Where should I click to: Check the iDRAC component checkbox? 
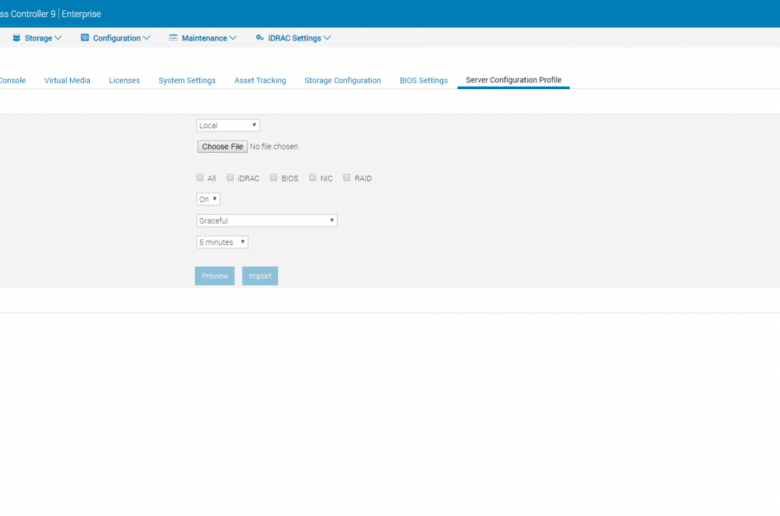[x=230, y=178]
